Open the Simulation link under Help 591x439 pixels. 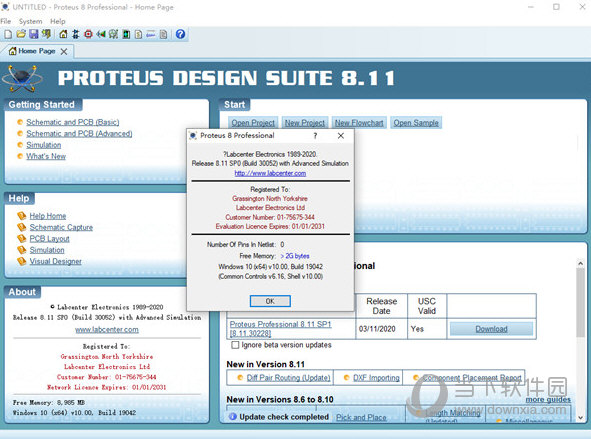47,250
